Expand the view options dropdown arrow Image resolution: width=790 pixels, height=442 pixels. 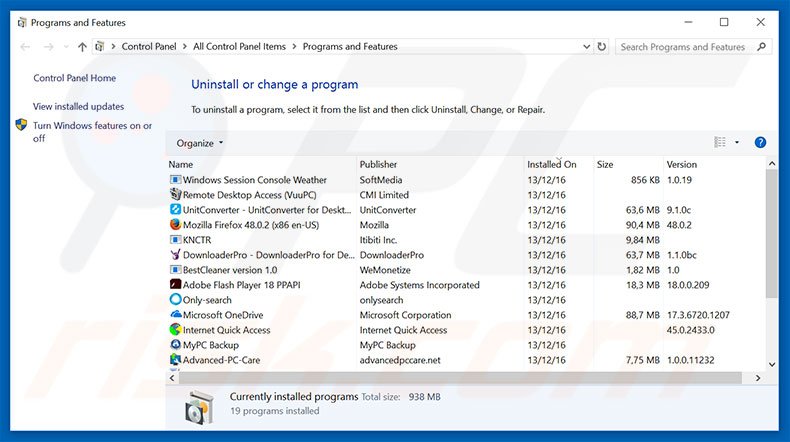coord(737,143)
